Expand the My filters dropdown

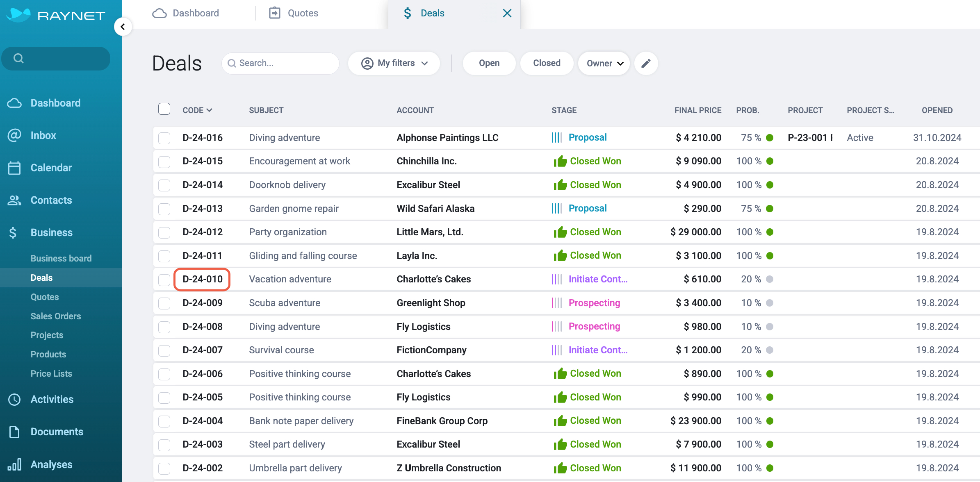coord(394,63)
